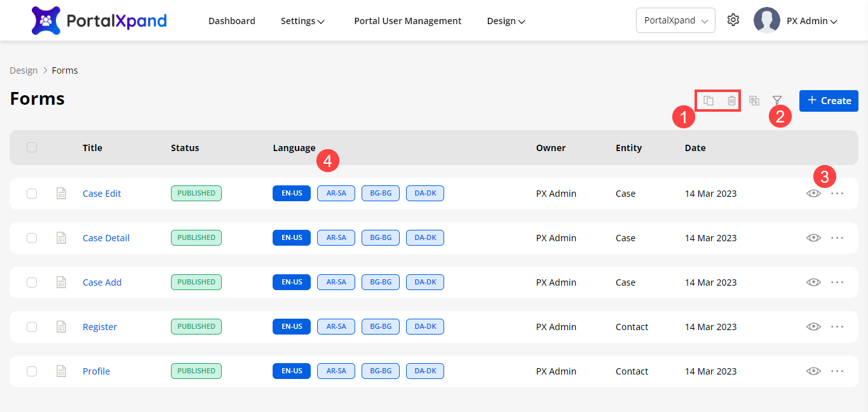Click the duplicate forms copy icon
Image resolution: width=868 pixels, height=412 pixels.
709,100
